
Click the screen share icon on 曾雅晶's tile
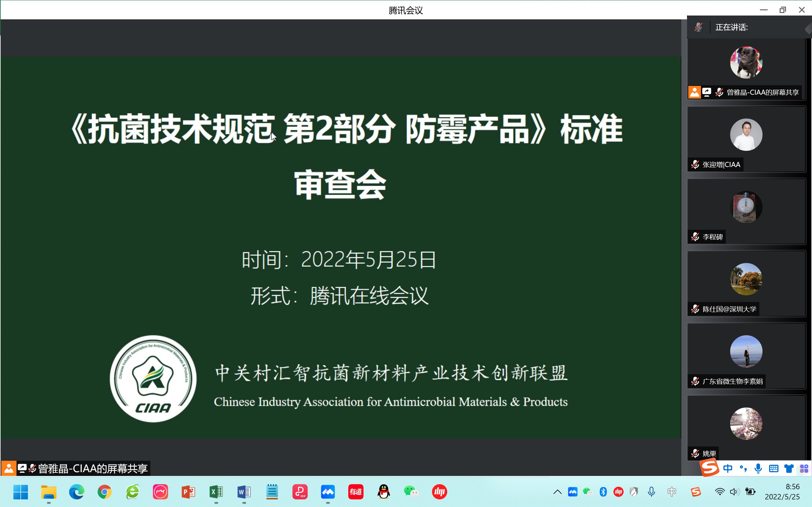(707, 92)
